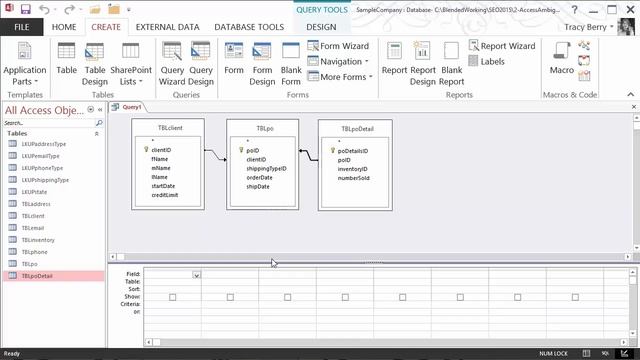Open Application Parts gallery

click(24, 64)
